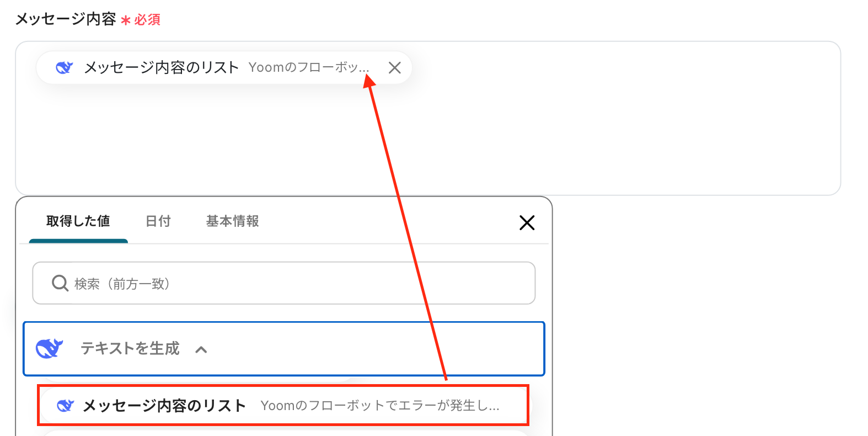
Task: Click the メッセージ内容のリスト label on the chip
Action: point(161,67)
